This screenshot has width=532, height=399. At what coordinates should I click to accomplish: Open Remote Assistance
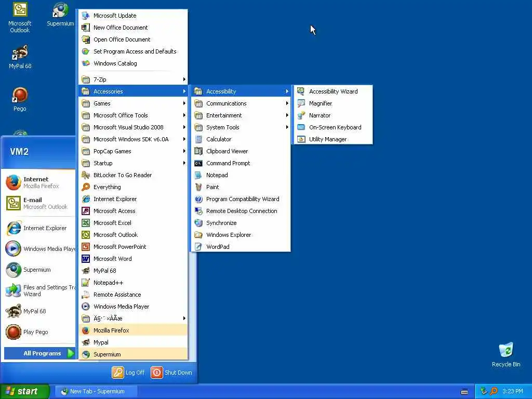coord(133,295)
